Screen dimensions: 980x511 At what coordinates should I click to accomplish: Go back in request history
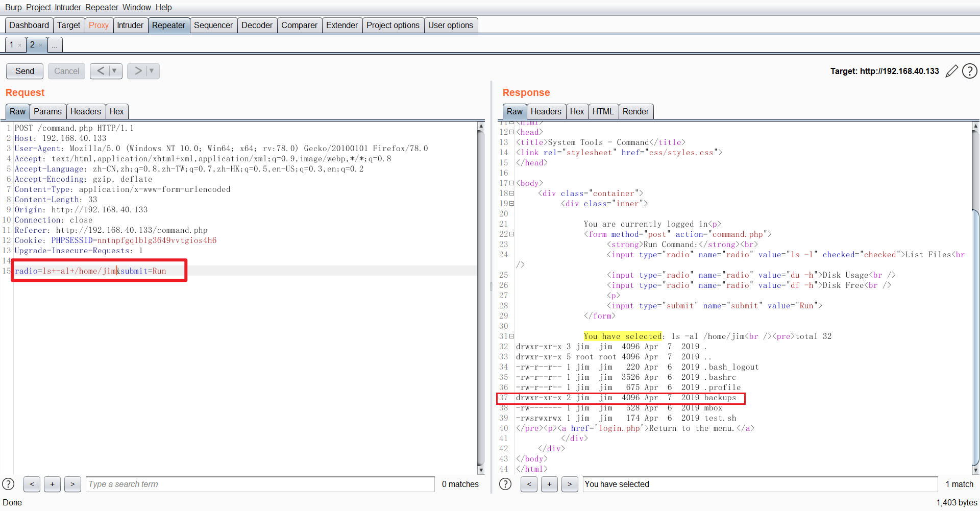pyautogui.click(x=100, y=71)
